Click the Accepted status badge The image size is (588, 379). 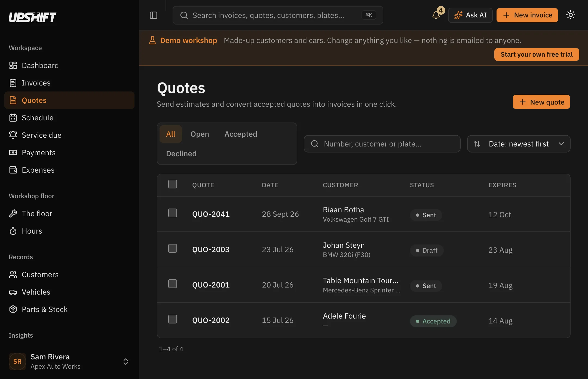pos(433,321)
